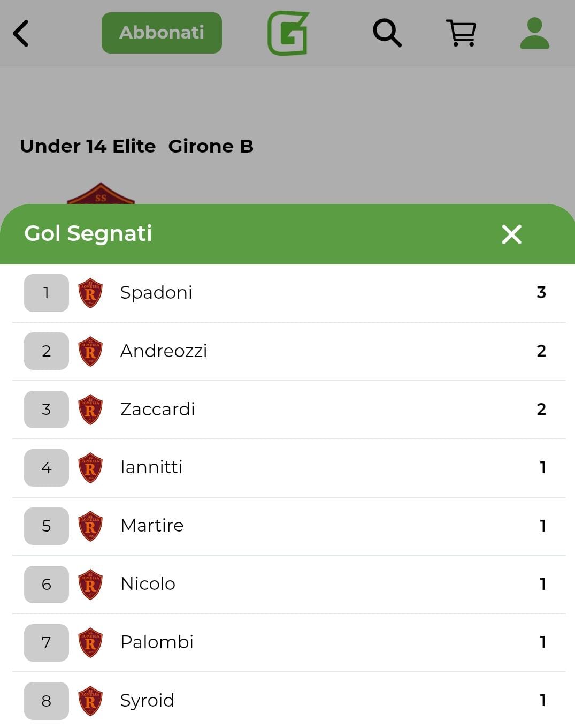Select the player name Andreozzi

point(164,351)
